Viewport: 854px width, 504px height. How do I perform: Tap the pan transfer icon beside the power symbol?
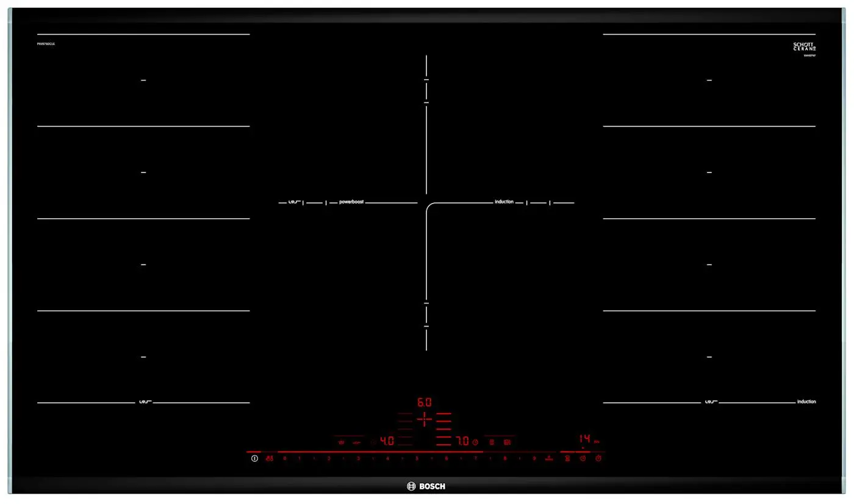click(x=270, y=458)
